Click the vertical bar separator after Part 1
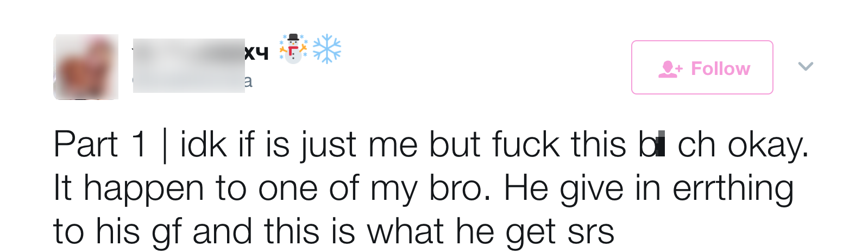The image size is (868, 252). point(165,146)
